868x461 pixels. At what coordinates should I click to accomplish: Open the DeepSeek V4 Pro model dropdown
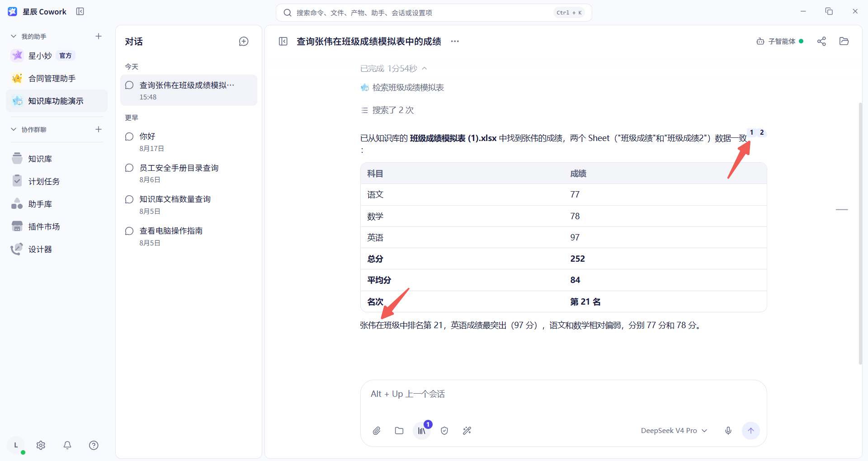click(674, 431)
